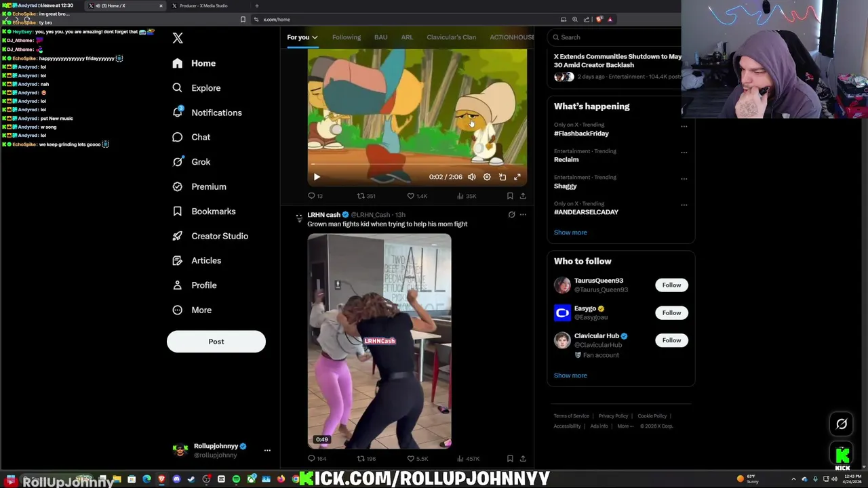Like the cartoon post with 1.4K likes
Image resolution: width=868 pixels, height=488 pixels.
417,196
